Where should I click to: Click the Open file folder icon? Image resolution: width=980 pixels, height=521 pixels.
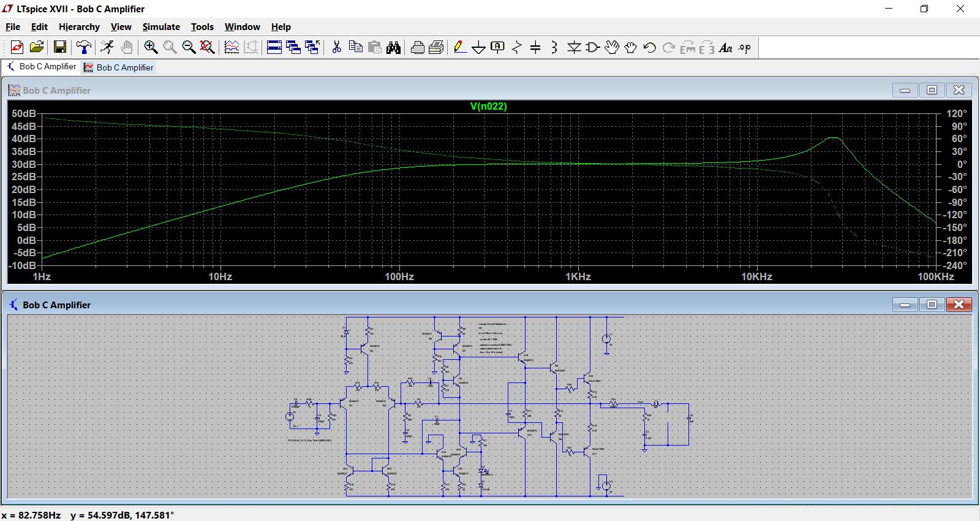point(37,47)
